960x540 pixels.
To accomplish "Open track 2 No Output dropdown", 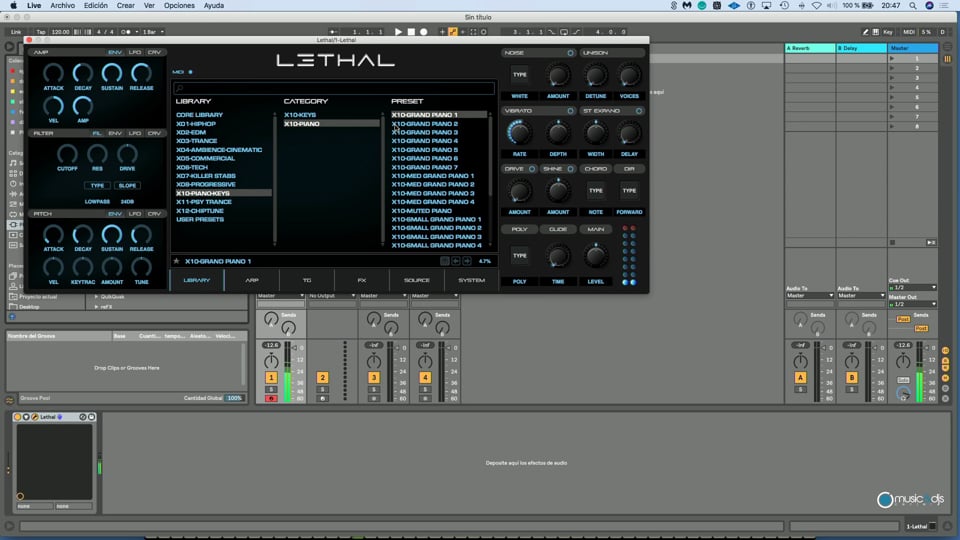I will click(332, 296).
